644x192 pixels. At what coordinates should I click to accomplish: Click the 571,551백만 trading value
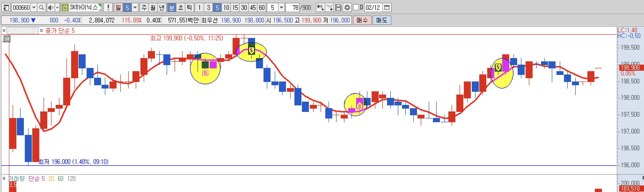[183, 20]
